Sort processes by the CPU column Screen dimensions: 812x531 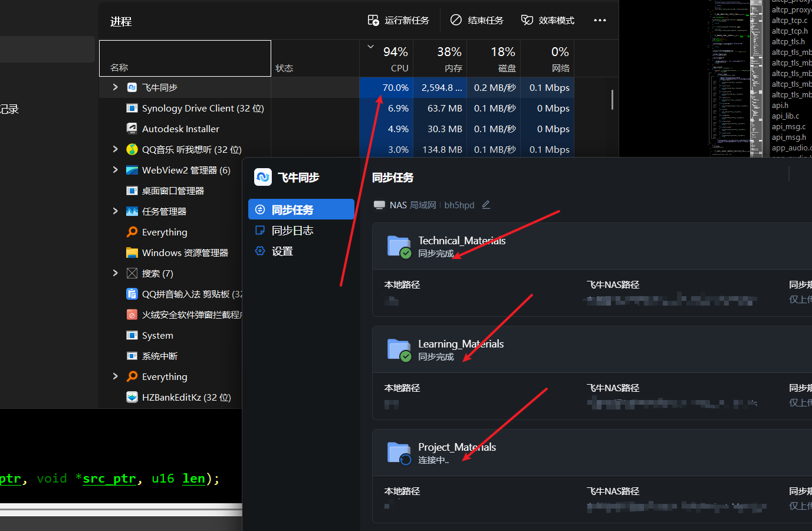(x=386, y=58)
